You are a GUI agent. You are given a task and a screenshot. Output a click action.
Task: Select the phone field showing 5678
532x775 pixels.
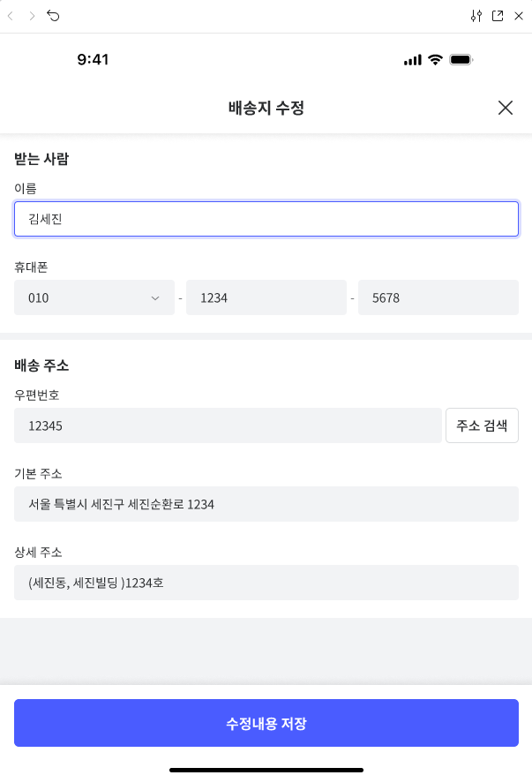(x=438, y=297)
